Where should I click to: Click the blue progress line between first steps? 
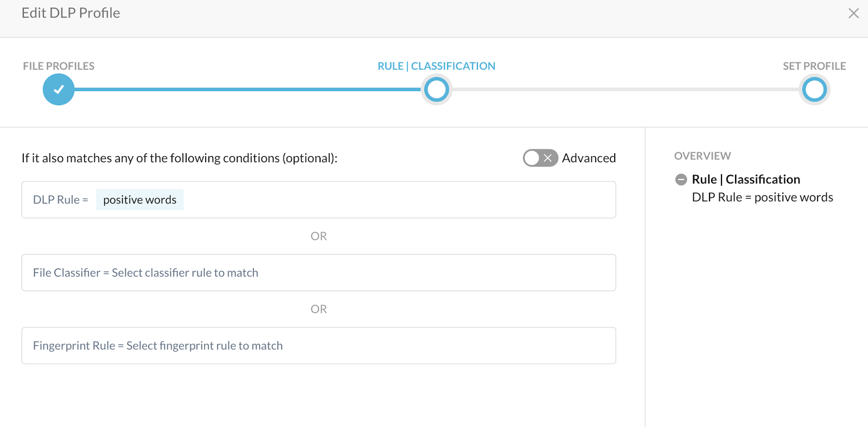pyautogui.click(x=247, y=90)
